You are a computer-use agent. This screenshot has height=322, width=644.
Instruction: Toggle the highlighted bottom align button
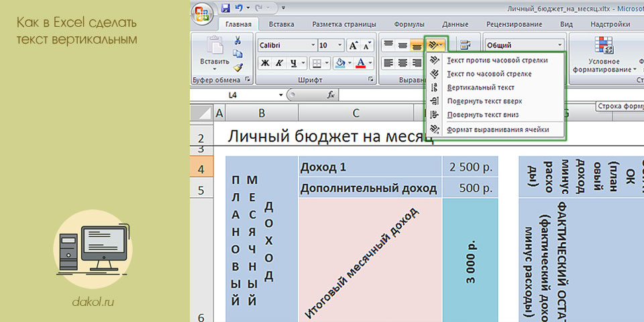[x=417, y=45]
